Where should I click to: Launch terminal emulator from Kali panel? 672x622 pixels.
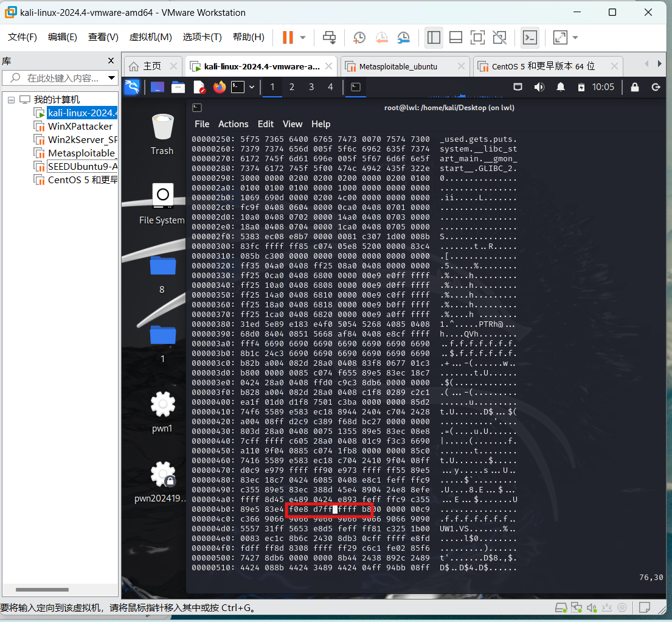point(238,87)
